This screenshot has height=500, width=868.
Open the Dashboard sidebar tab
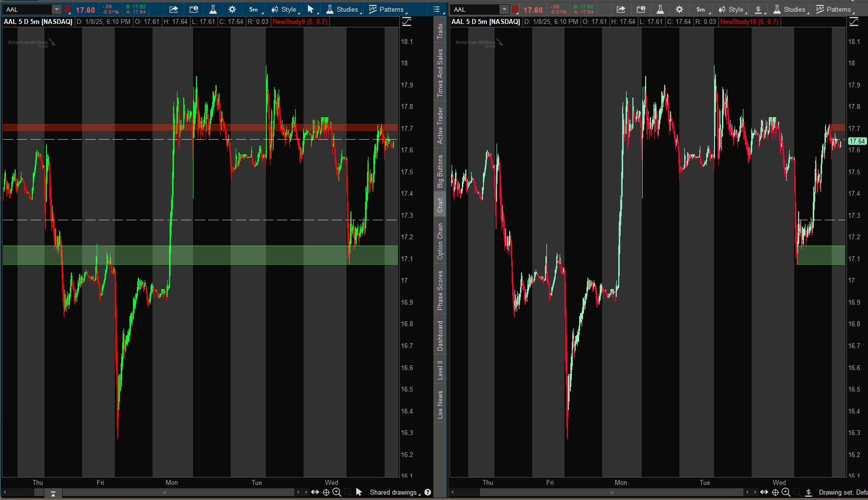[440, 335]
